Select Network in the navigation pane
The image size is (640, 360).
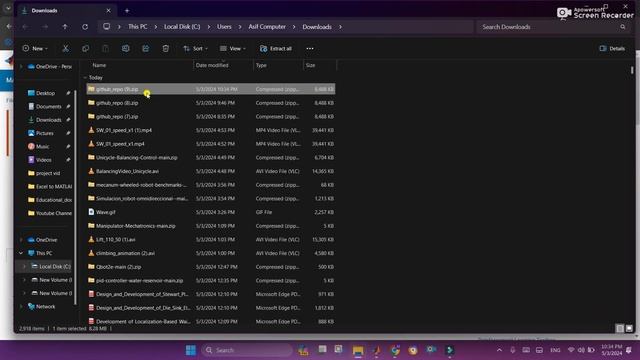45,307
